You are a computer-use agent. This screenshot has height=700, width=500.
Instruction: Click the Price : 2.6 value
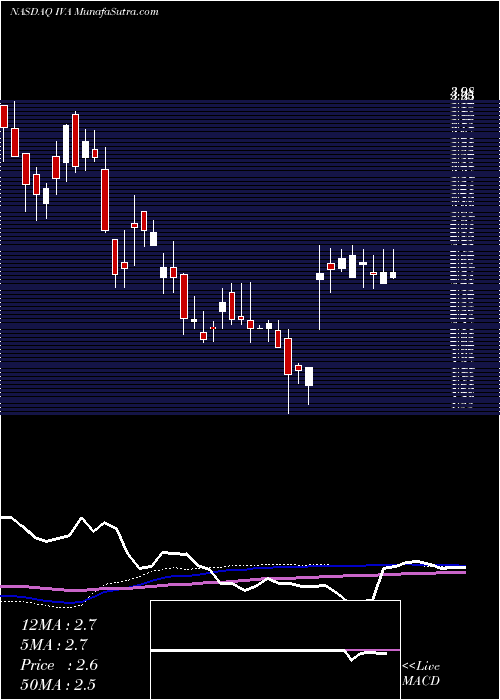click(59, 665)
